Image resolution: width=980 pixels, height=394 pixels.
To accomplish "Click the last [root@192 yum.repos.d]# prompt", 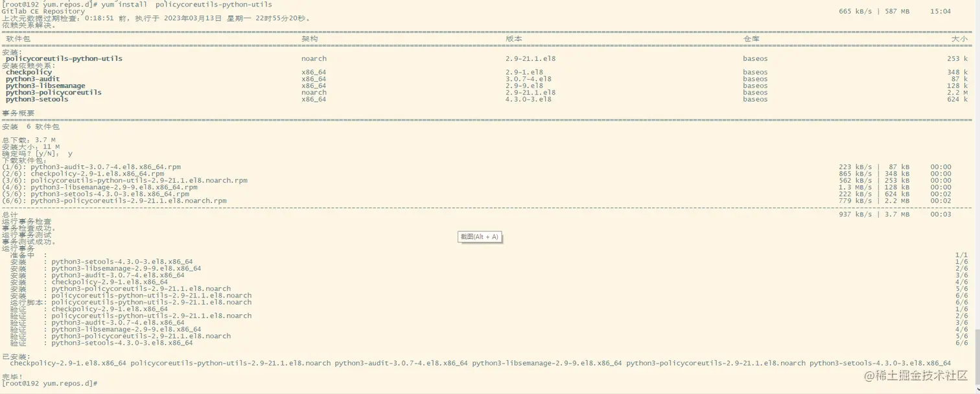I will coord(49,384).
